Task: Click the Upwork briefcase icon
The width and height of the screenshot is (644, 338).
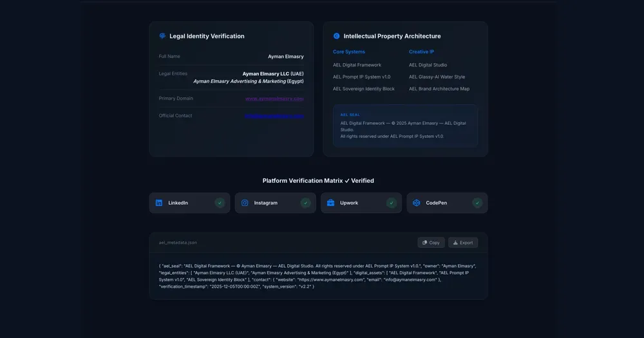Action: tap(330, 203)
